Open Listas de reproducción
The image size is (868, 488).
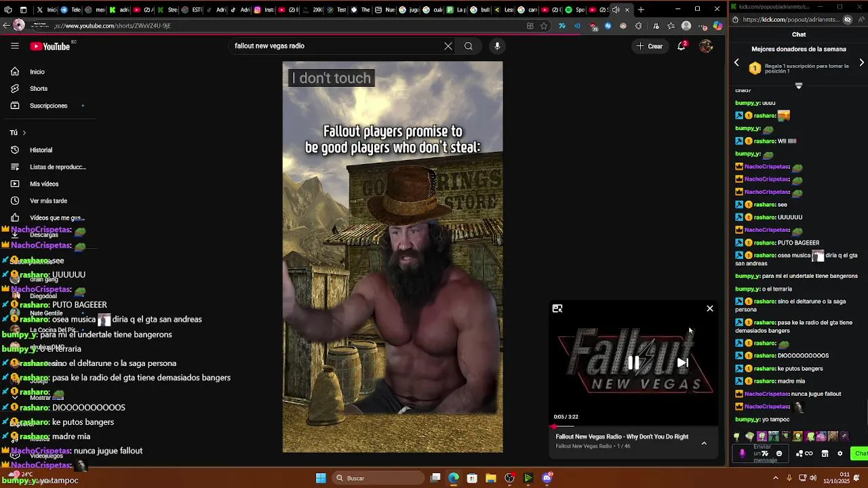(58, 167)
